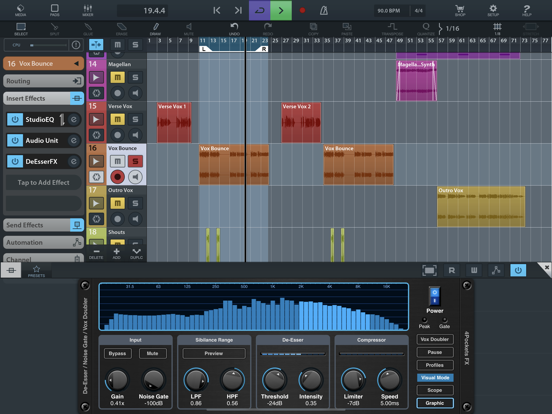Click the CPU meter slider
552x414 pixels.
[x=48, y=45]
